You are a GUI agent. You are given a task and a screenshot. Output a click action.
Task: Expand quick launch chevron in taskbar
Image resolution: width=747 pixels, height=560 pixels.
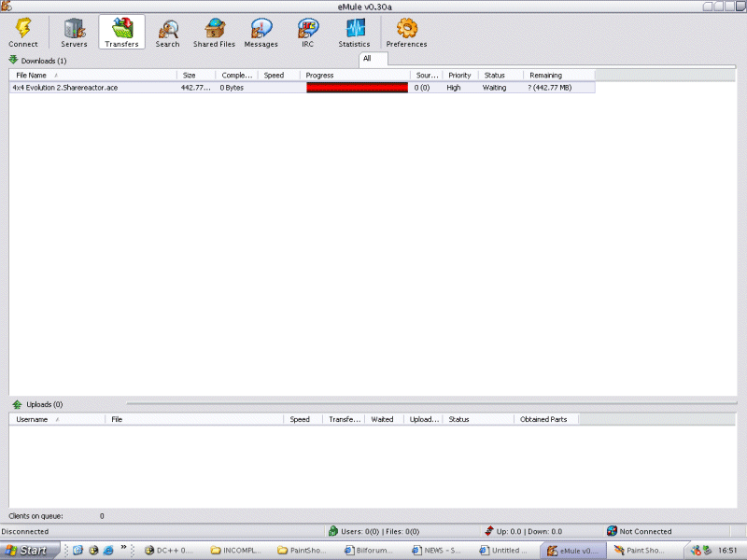click(123, 547)
